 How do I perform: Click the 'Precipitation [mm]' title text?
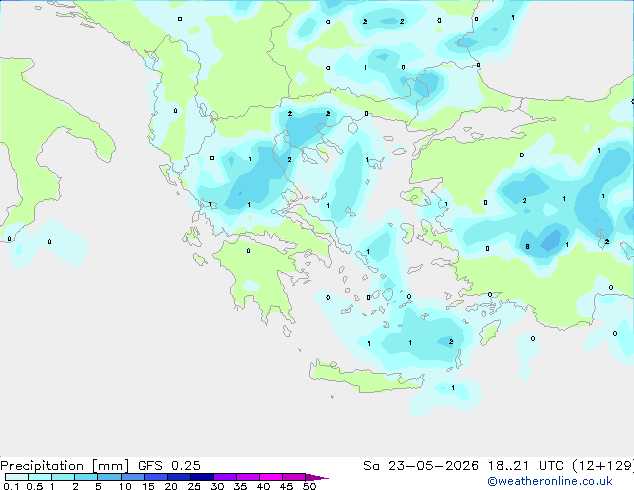[65, 466]
